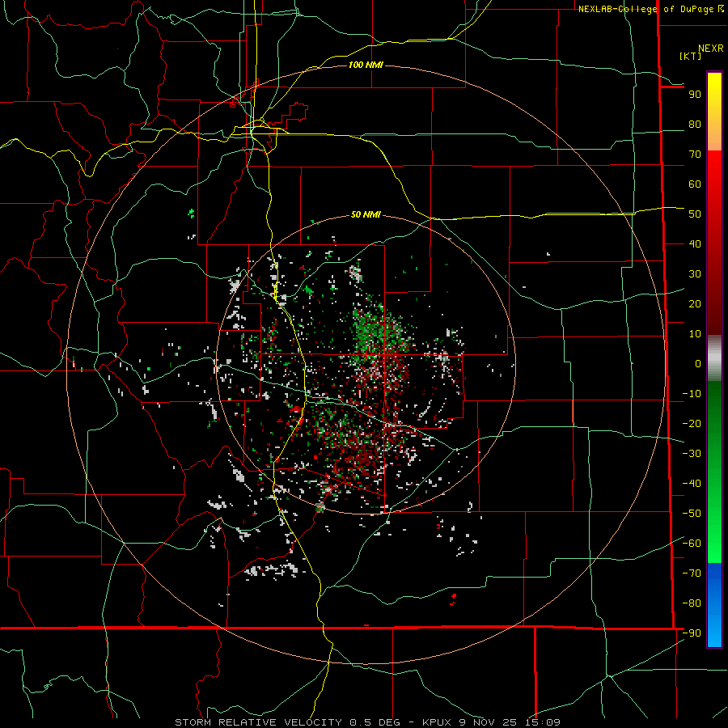728x728 pixels.
Task: Click the 30 value on velocity scale
Action: 695,274
